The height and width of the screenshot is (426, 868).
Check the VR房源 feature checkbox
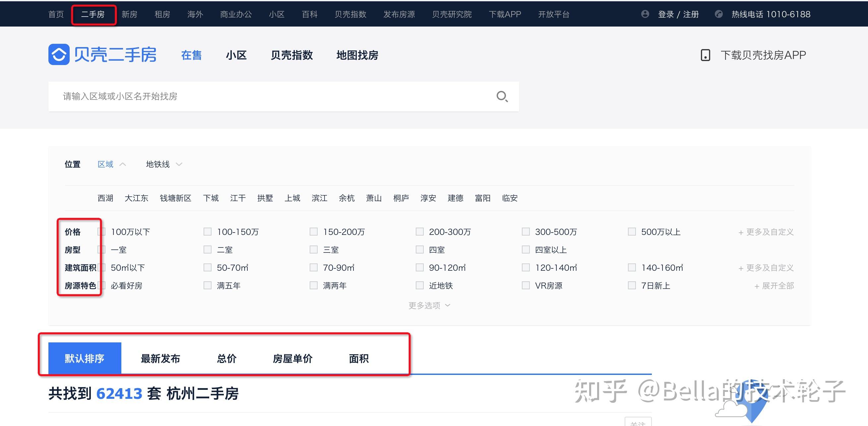pos(526,286)
